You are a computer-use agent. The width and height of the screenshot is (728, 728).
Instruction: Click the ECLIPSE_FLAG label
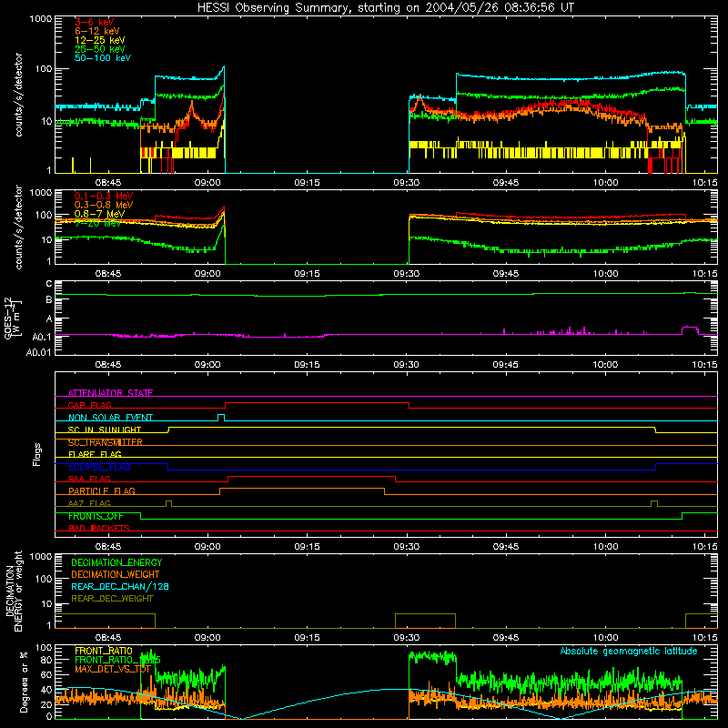(x=99, y=467)
